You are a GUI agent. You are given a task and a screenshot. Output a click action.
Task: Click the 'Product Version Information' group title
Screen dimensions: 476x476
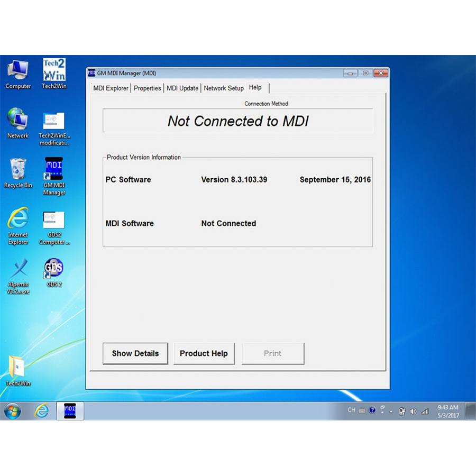(143, 157)
